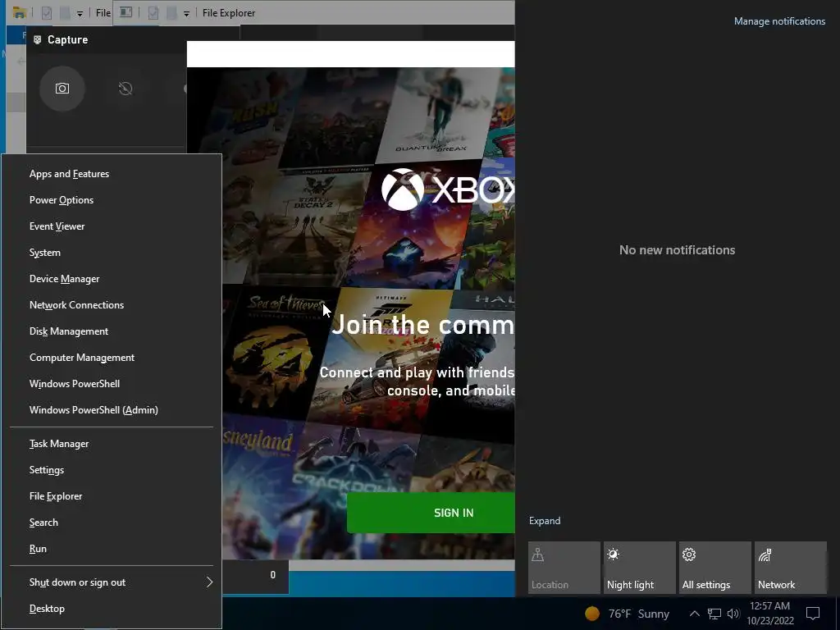Expand the quick actions panel
This screenshot has width=840, height=630.
545,521
